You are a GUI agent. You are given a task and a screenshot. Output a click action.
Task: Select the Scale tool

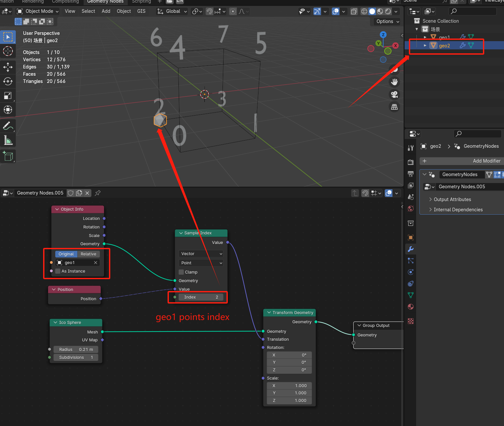pos(8,95)
